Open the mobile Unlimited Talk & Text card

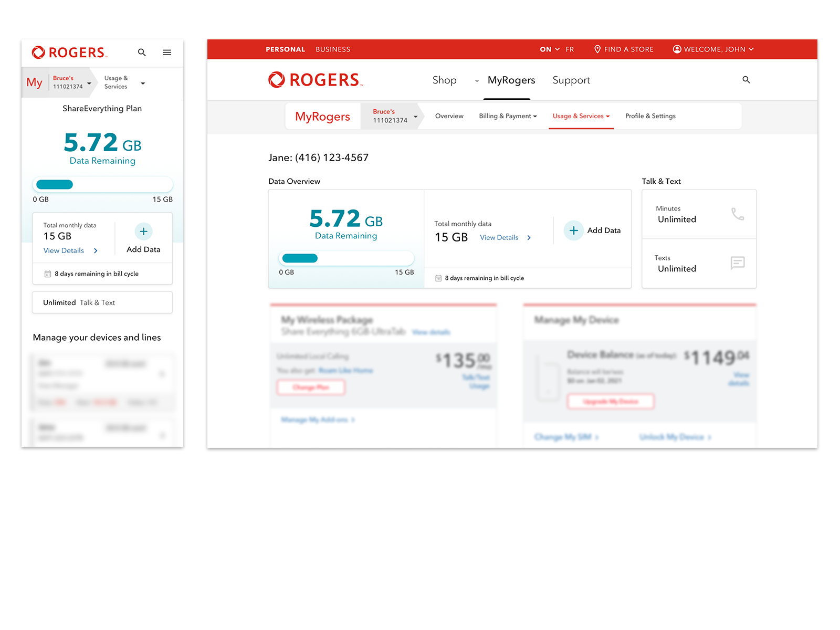coord(102,303)
